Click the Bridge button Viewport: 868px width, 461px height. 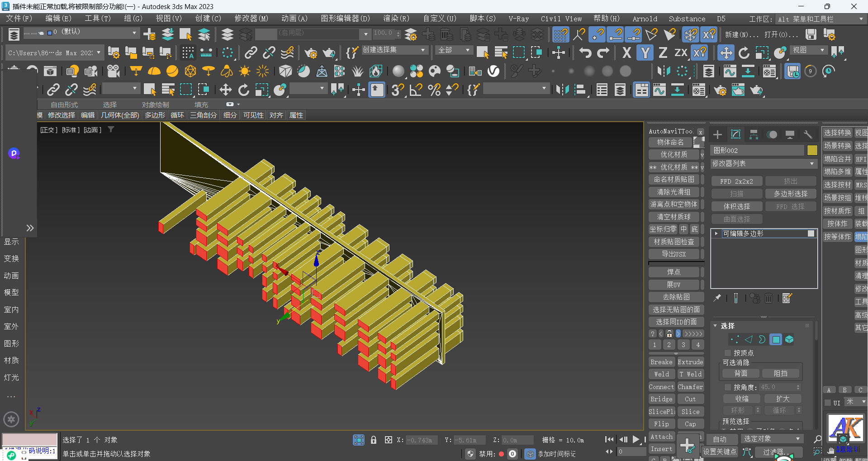pos(661,399)
